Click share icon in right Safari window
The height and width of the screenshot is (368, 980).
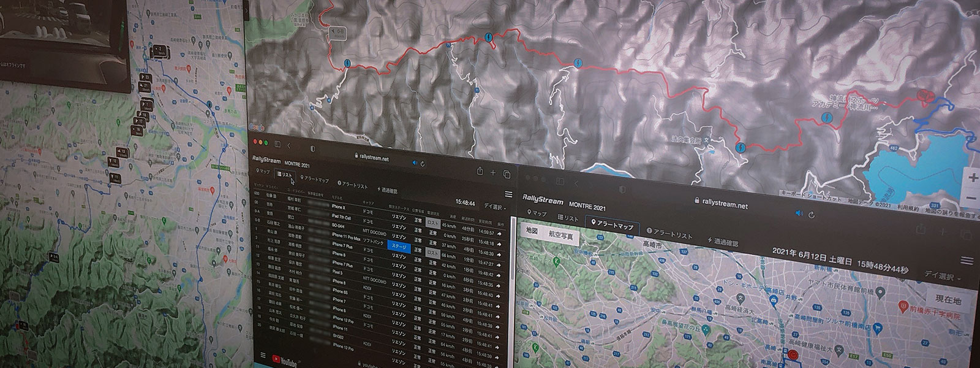coord(921,229)
